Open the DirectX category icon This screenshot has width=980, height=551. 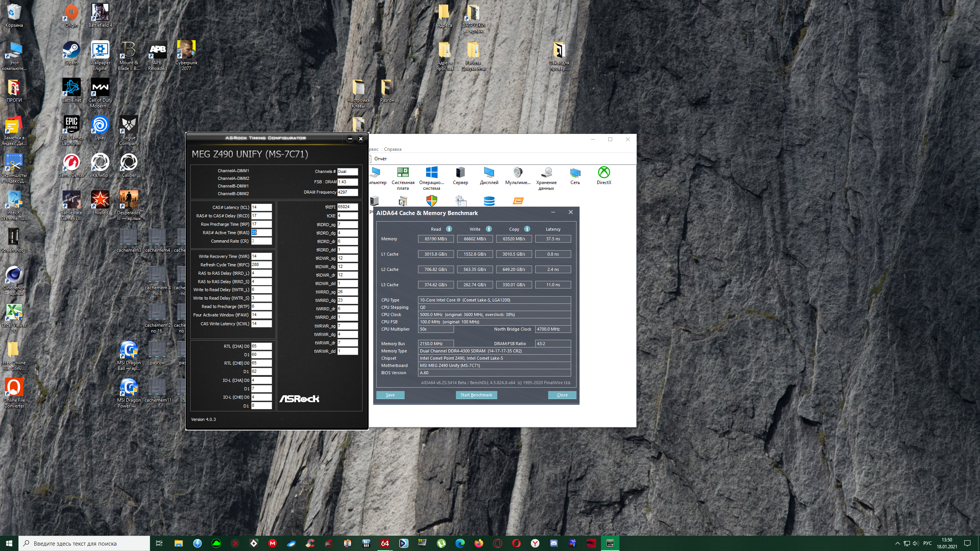coord(604,173)
